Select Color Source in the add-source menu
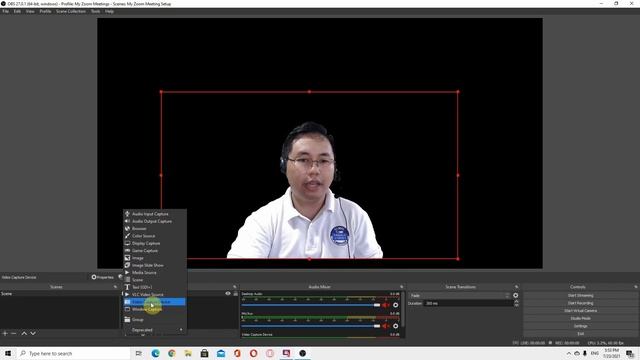Image resolution: width=640 pixels, height=360 pixels. click(155, 236)
